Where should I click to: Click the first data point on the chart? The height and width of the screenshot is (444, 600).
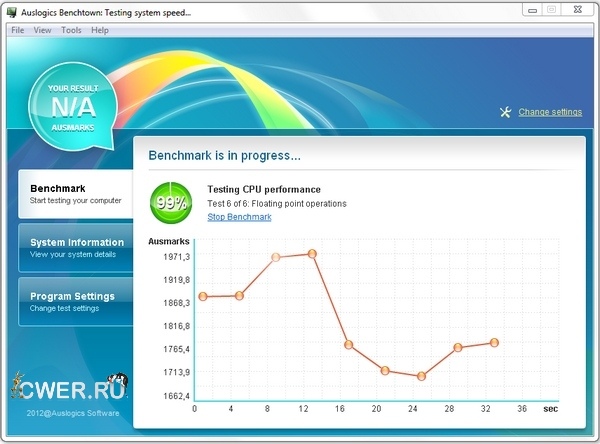(x=203, y=296)
